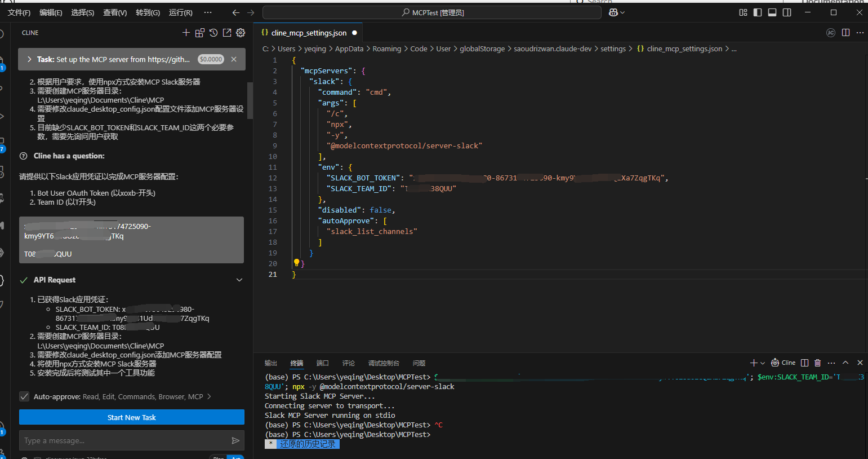Switch to the 评论 panel tab
This screenshot has height=459, width=868.
coord(349,363)
